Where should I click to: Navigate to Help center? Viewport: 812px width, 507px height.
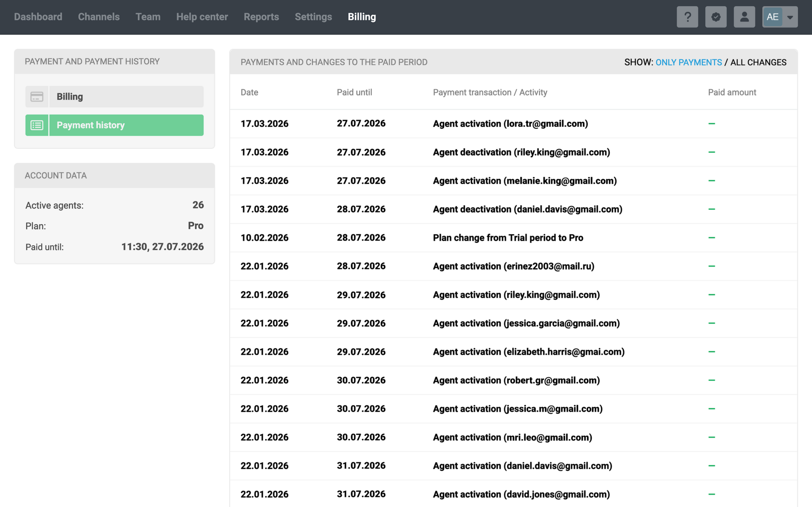pyautogui.click(x=202, y=17)
